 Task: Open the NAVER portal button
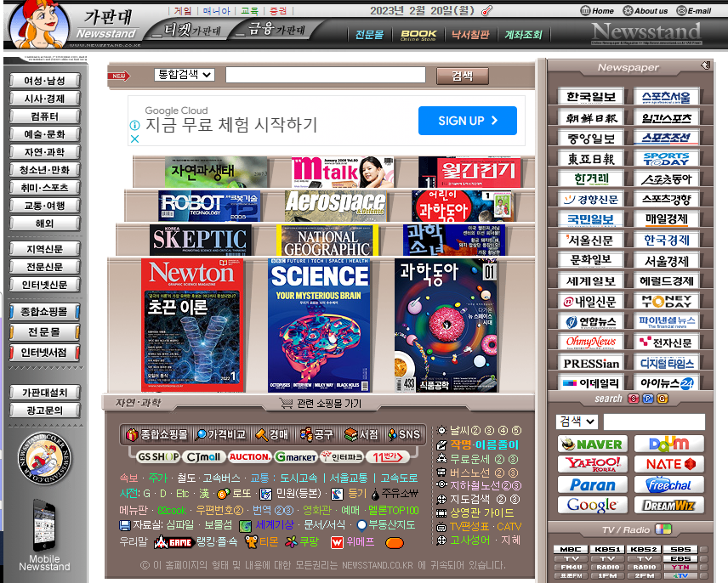tap(593, 444)
